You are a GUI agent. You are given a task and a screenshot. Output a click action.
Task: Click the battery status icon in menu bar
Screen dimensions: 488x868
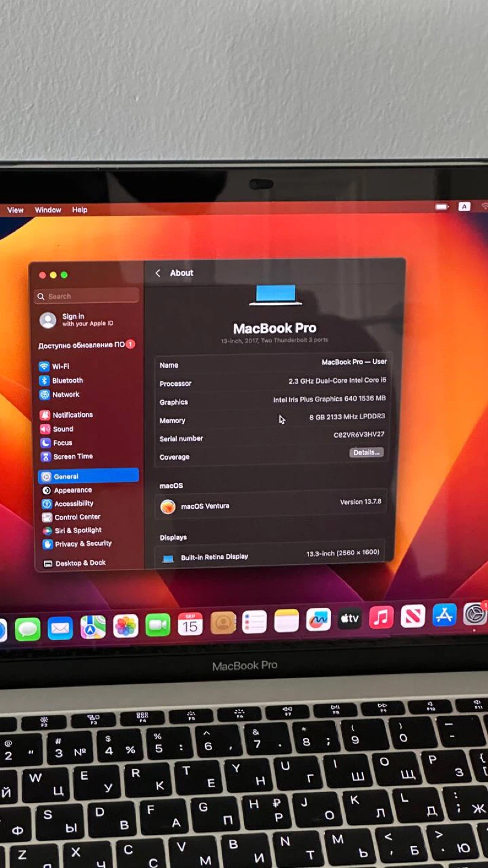point(442,207)
